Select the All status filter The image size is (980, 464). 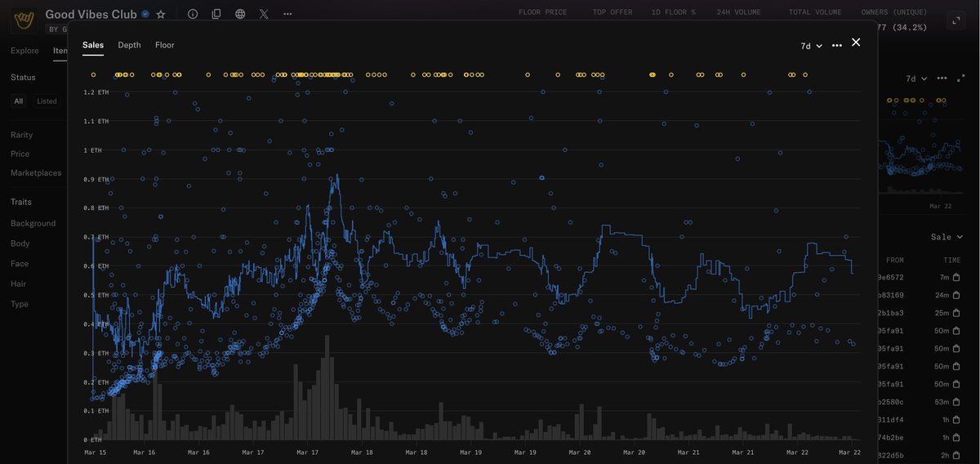(x=18, y=101)
